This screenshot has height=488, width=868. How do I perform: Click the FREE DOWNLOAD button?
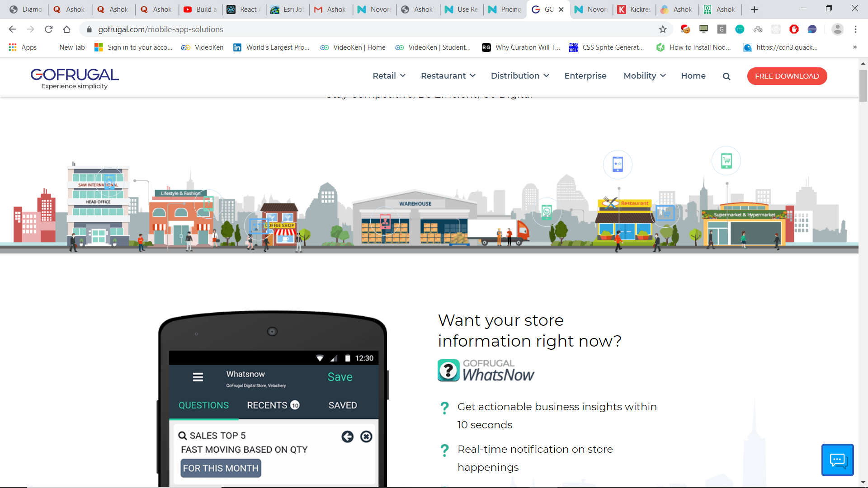[787, 76]
